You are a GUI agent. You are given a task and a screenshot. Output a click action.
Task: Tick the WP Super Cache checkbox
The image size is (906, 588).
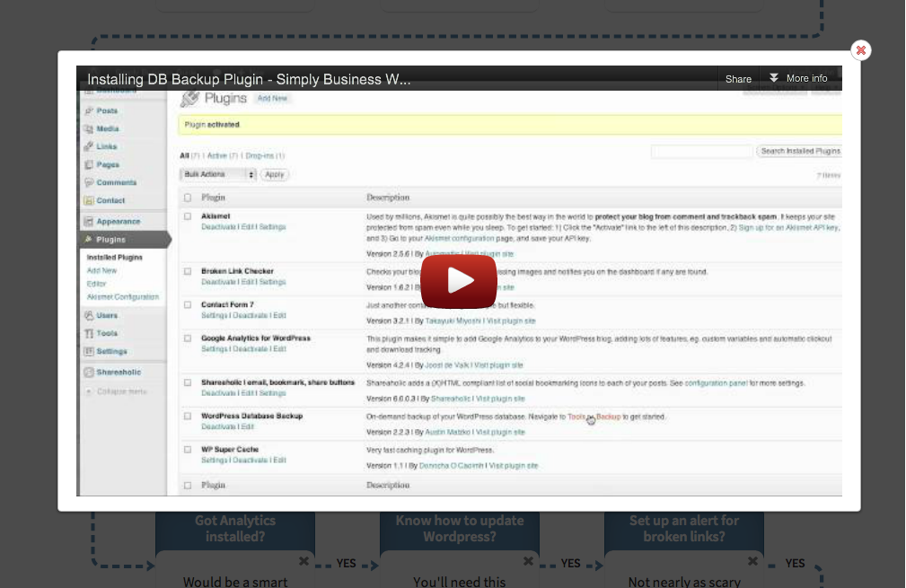tap(188, 450)
